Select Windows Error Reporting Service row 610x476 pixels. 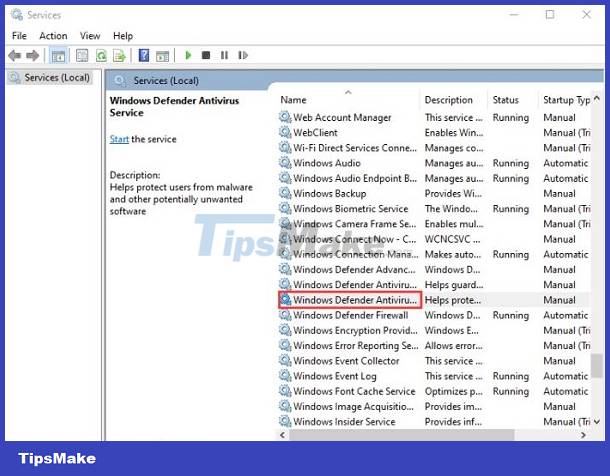coord(434,345)
